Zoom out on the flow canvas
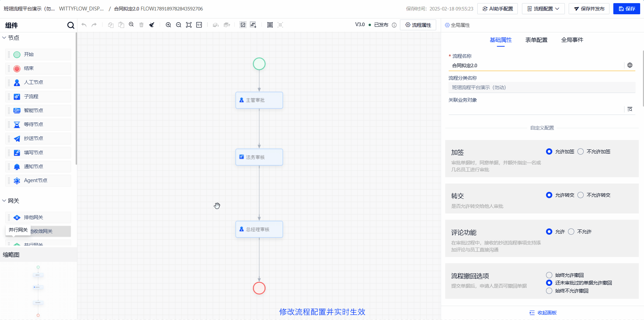 (x=179, y=25)
